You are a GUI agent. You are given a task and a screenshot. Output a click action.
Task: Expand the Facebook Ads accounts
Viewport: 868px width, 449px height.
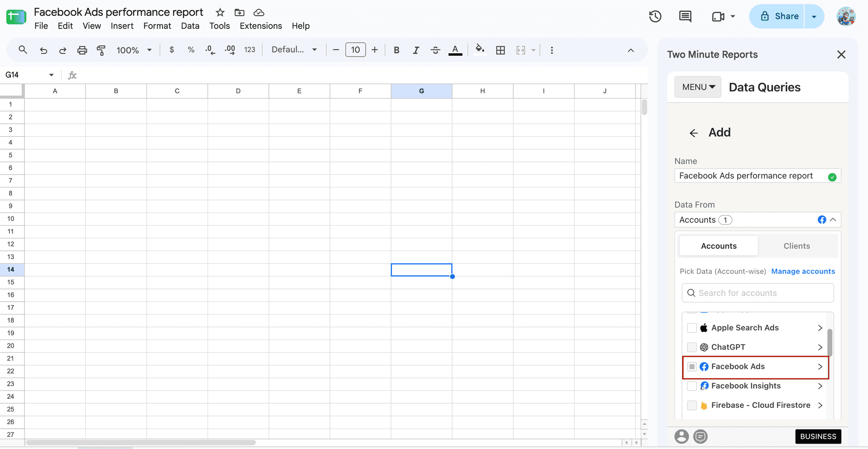click(x=820, y=367)
